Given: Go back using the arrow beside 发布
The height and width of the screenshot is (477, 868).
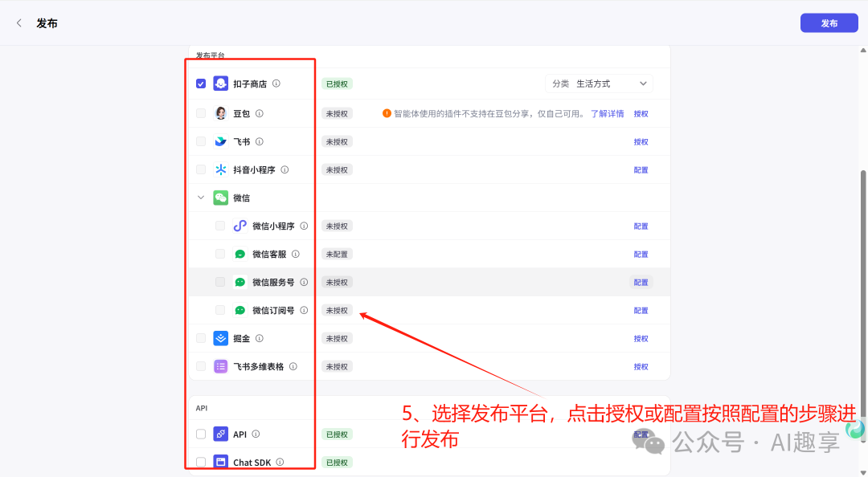Looking at the screenshot, I should click(x=19, y=23).
